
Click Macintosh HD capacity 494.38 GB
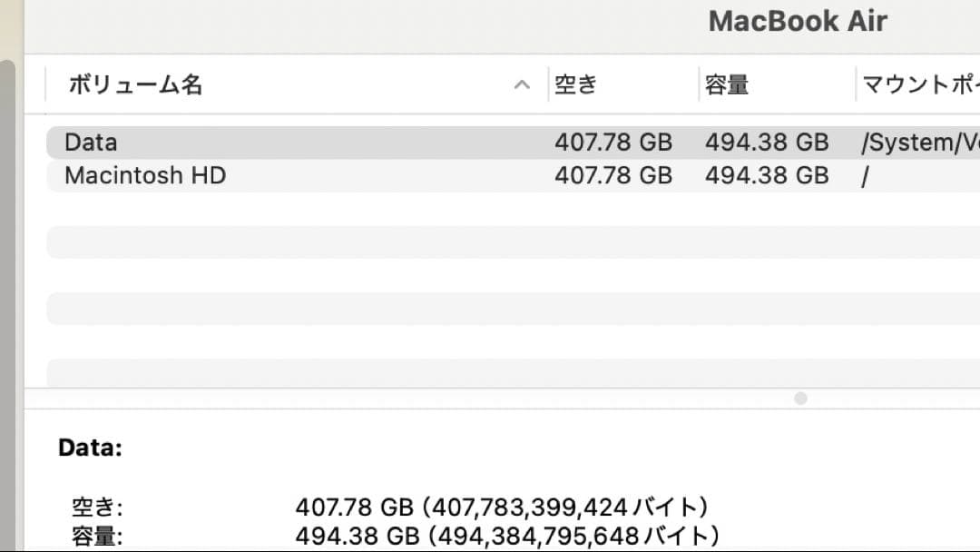tap(767, 175)
